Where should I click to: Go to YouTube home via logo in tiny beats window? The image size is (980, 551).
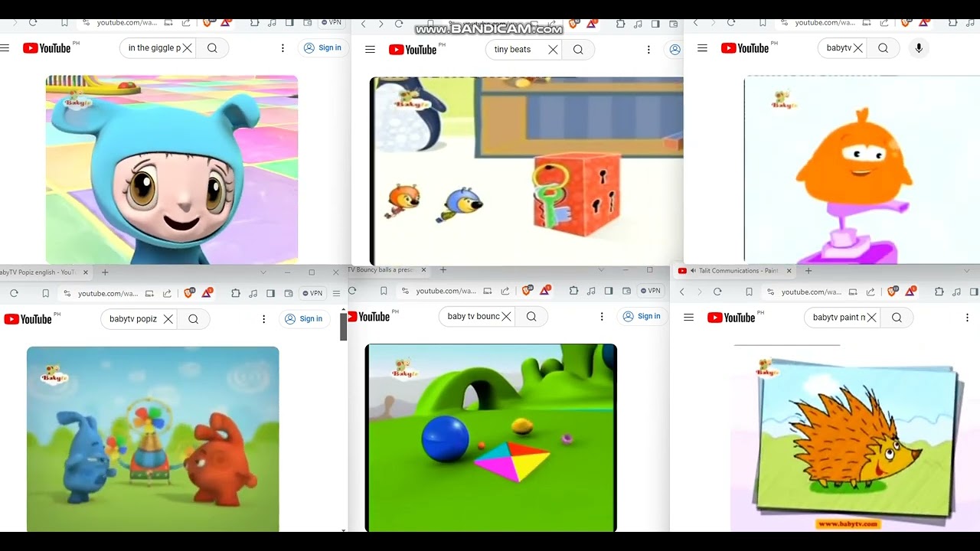(x=413, y=50)
